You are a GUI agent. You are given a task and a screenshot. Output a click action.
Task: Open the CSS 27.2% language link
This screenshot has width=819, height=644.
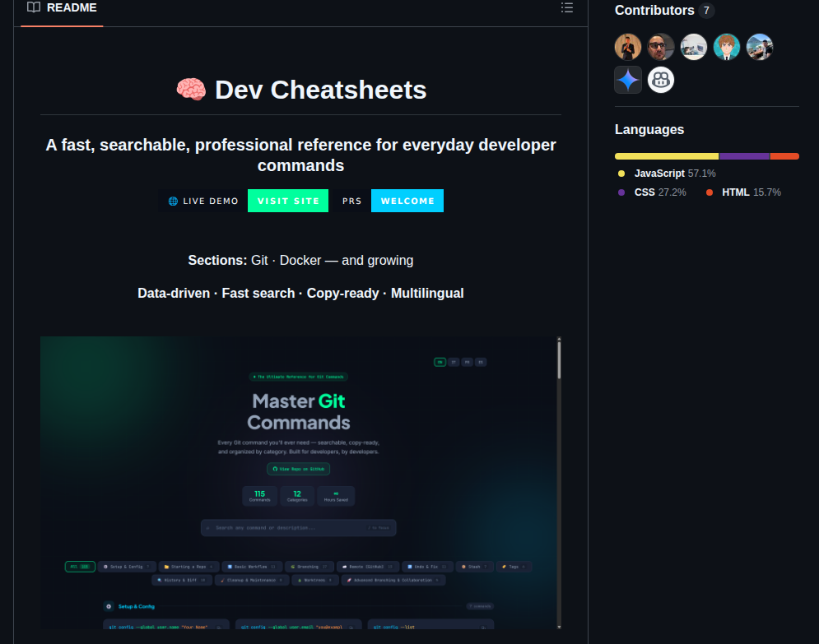(652, 192)
